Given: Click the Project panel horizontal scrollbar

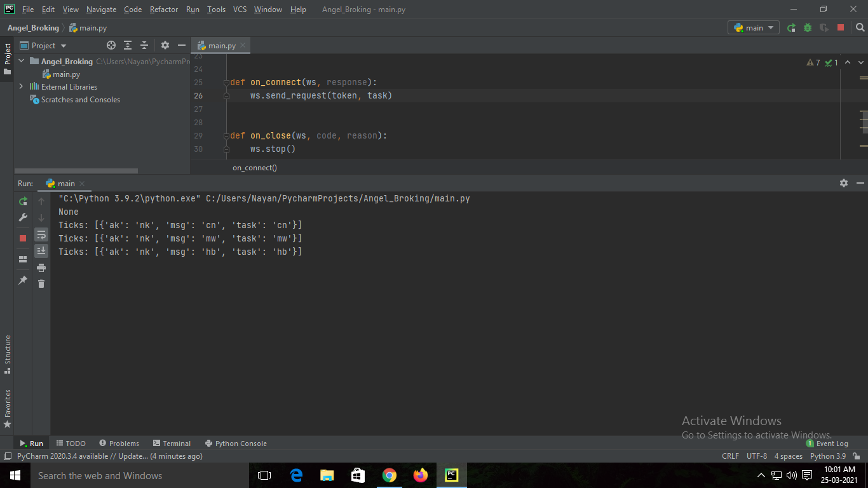Looking at the screenshot, I should [76, 171].
